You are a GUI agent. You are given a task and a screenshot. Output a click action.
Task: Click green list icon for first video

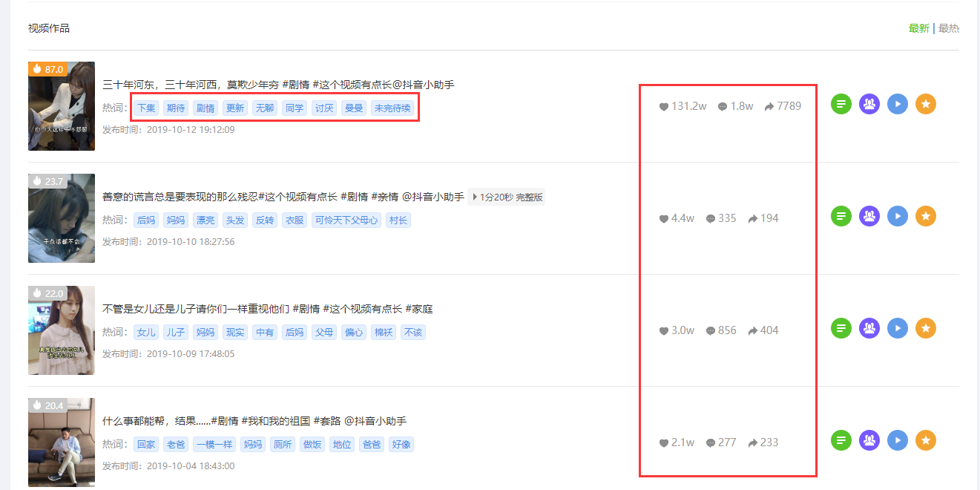841,104
